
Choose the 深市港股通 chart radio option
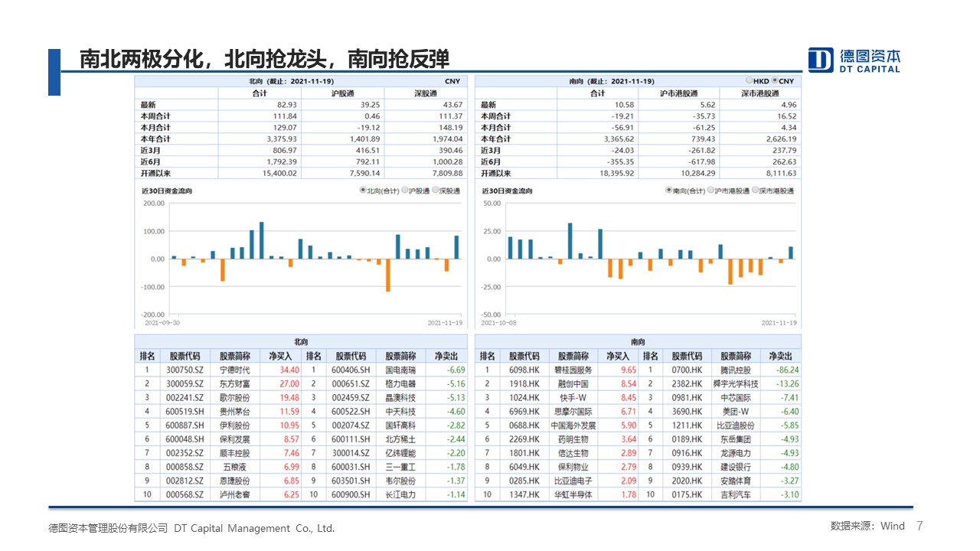tap(755, 191)
